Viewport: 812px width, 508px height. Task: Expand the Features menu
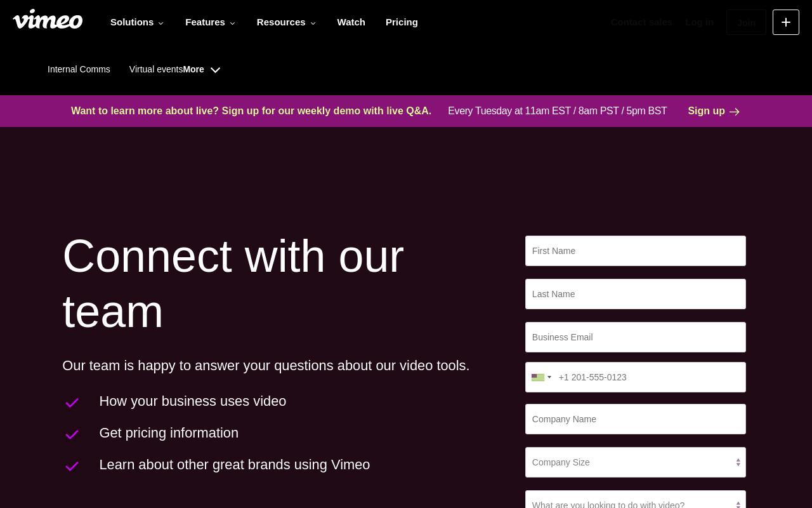point(211,22)
